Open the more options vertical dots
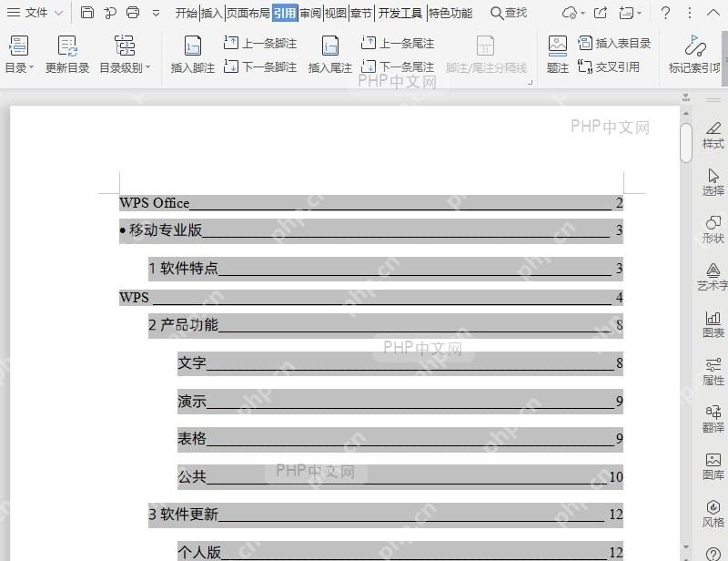The image size is (728, 561). coord(690,13)
